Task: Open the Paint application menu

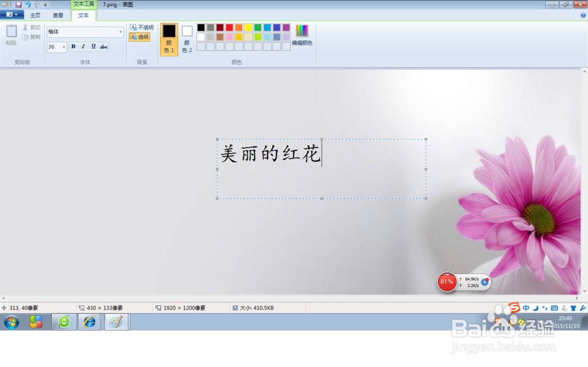Action: pyautogui.click(x=12, y=14)
